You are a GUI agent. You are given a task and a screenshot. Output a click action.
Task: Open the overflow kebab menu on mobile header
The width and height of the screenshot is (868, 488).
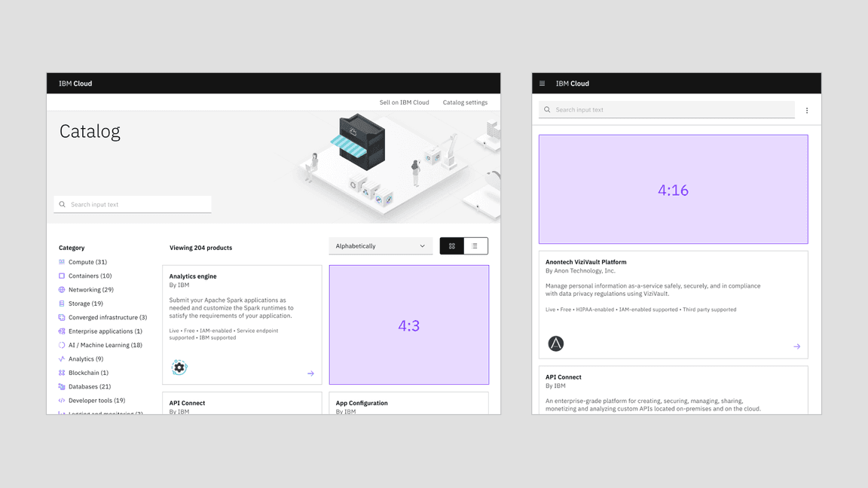pyautogui.click(x=806, y=109)
